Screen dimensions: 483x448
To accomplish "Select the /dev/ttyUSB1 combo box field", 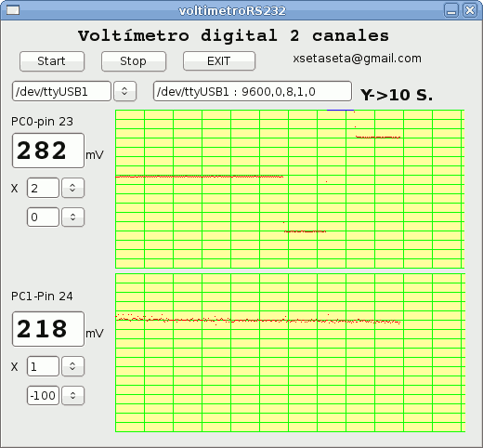I will (61, 91).
